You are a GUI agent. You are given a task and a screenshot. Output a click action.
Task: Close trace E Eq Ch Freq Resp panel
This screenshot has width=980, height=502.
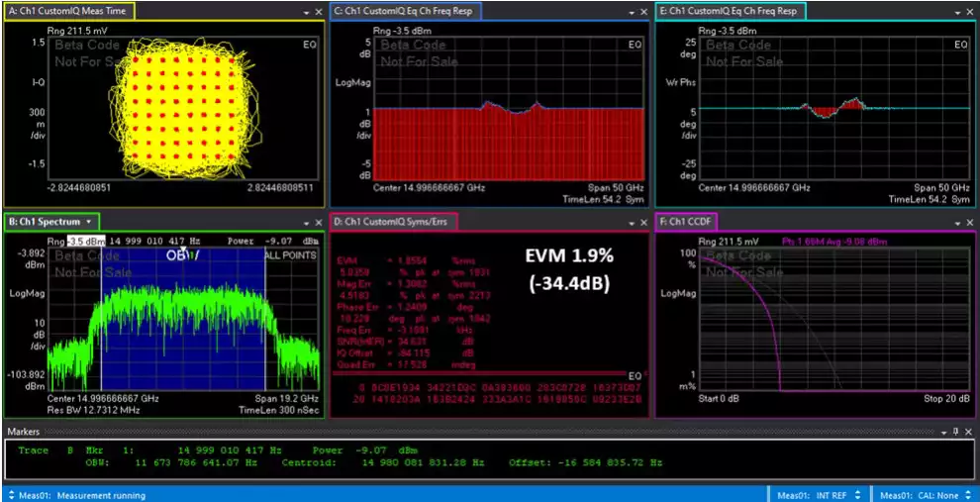tap(969, 13)
